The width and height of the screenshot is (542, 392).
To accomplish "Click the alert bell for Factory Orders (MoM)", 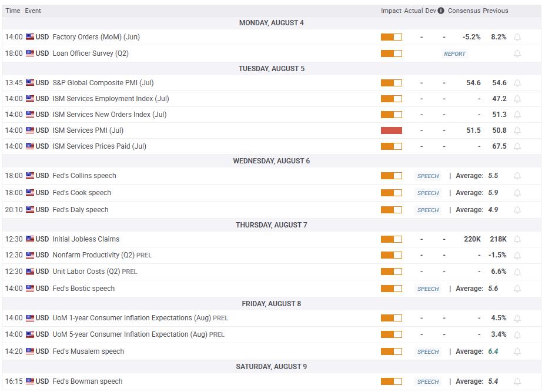I will click(517, 37).
